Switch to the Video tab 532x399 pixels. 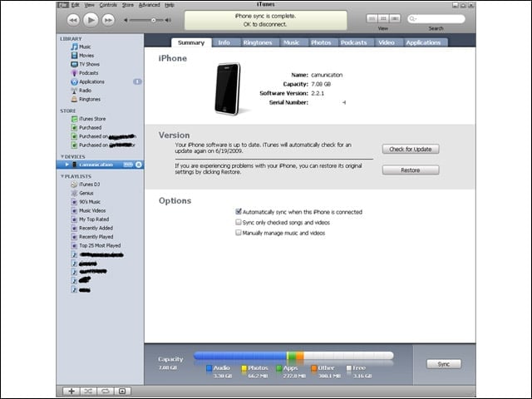pos(387,42)
